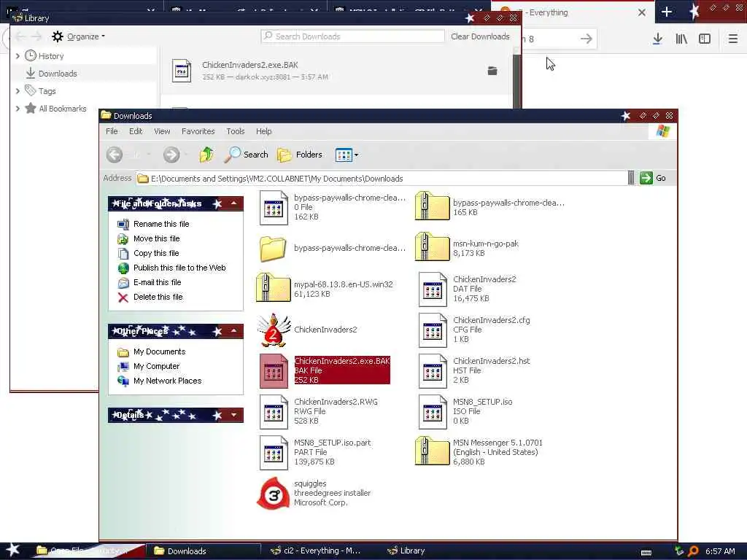Viewport: 747px width, 560px height.
Task: Click Publish this file to the Web
Action: pyautogui.click(x=179, y=268)
